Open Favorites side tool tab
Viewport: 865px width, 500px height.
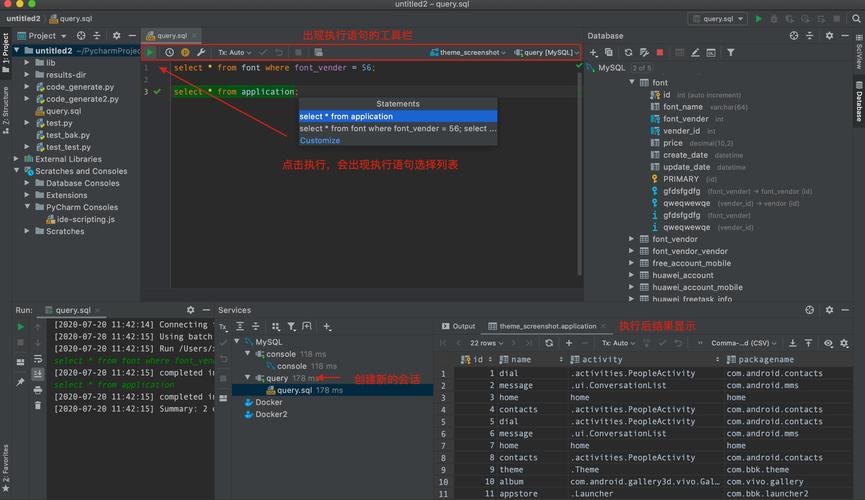coord(6,469)
